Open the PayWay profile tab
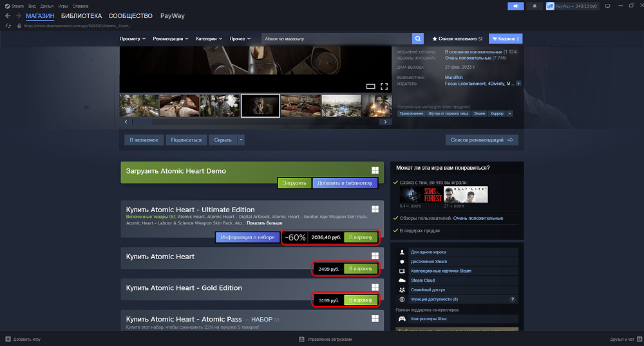The width and height of the screenshot is (644, 346). click(x=172, y=16)
